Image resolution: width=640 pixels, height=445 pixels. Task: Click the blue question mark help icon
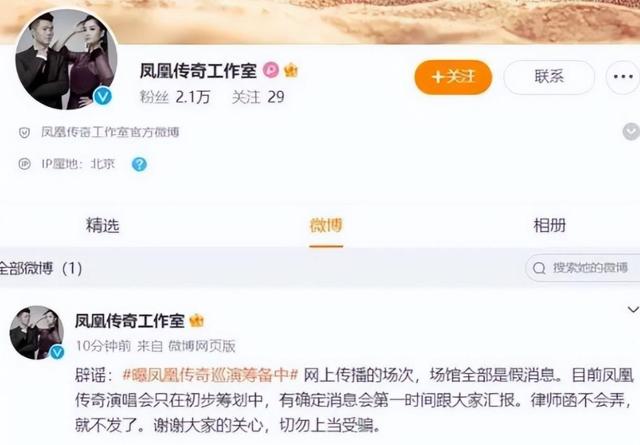click(139, 164)
